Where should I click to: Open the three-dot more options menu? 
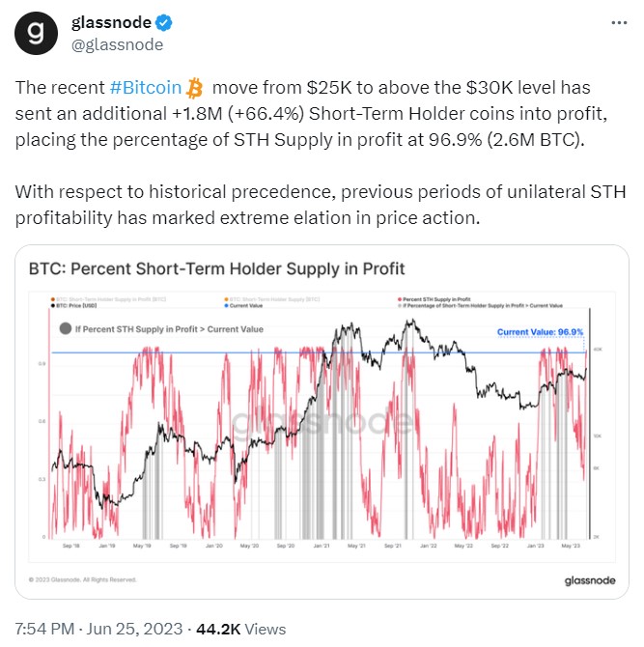(x=619, y=23)
